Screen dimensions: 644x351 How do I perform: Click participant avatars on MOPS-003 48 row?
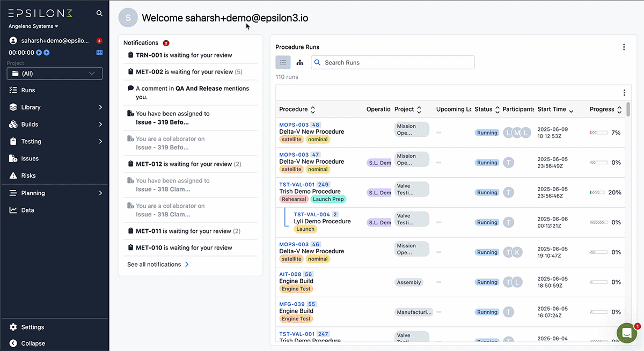click(517, 133)
